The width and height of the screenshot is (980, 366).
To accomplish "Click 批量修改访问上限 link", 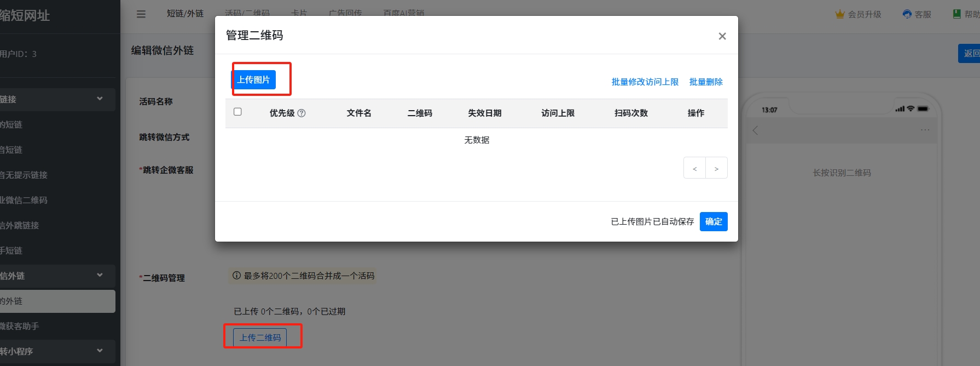I will pos(645,82).
